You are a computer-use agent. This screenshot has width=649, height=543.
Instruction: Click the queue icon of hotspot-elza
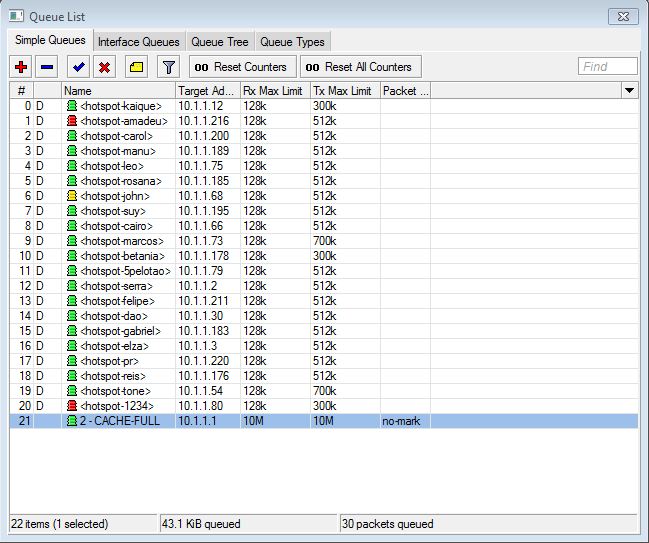click(72, 346)
